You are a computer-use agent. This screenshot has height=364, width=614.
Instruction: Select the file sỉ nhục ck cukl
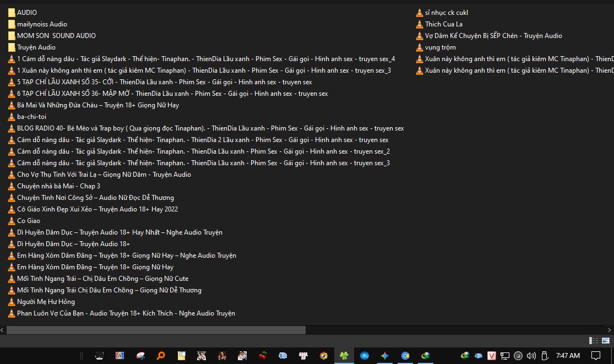click(442, 13)
